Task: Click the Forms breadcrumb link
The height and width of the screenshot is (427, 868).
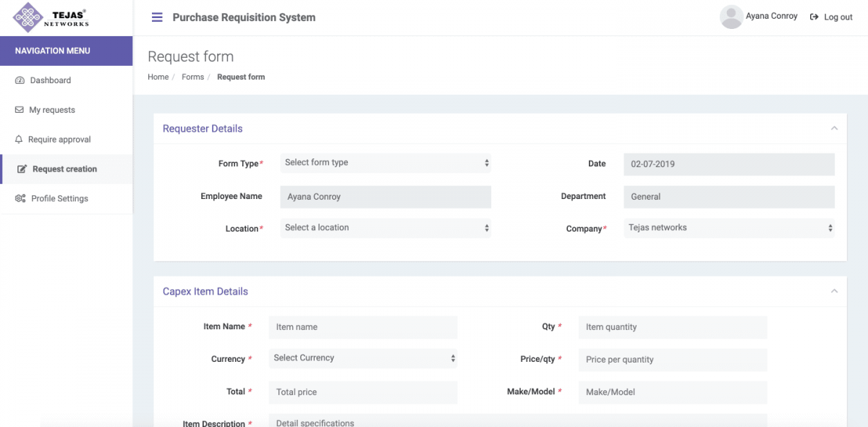Action: point(192,77)
